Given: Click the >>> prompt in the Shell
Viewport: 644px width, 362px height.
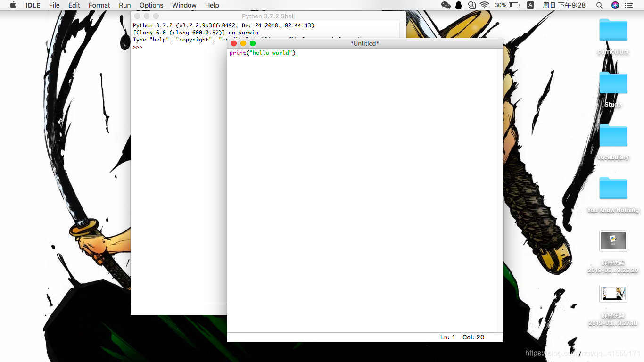Looking at the screenshot, I should (x=138, y=47).
